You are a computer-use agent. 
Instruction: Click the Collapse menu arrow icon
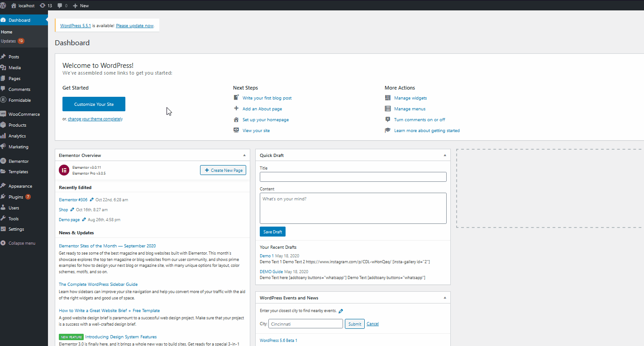click(3, 243)
